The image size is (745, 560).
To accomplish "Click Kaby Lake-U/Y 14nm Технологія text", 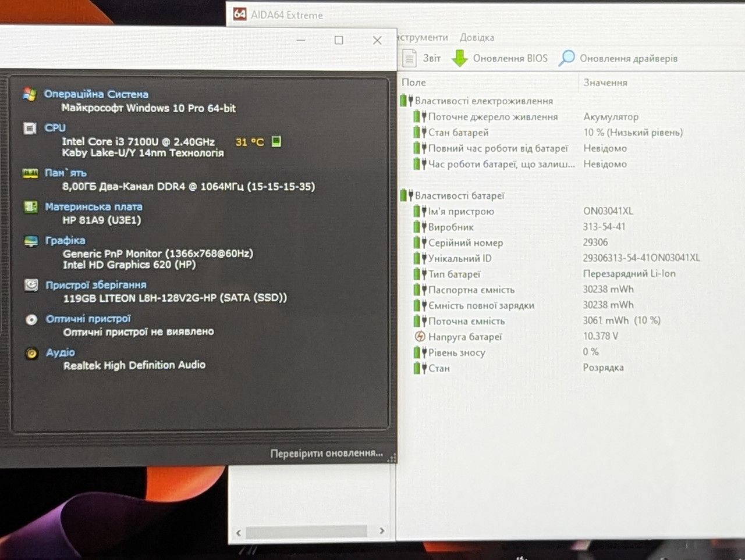I will (143, 153).
